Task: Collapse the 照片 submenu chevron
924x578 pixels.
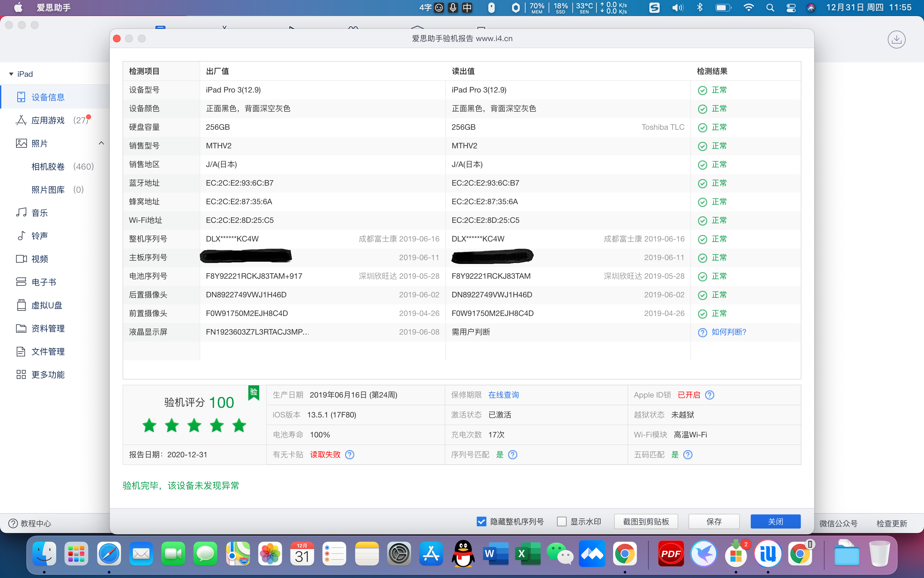Action: tap(101, 143)
